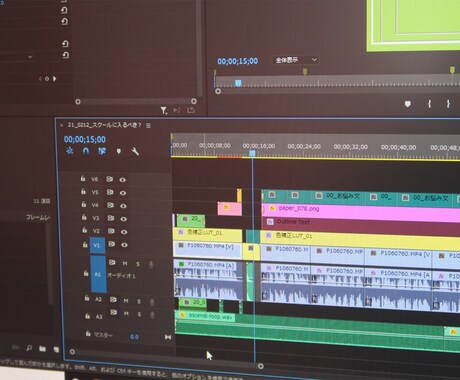This screenshot has height=380, width=460.
Task: Open timeline display settings wrench
Action: (x=135, y=152)
